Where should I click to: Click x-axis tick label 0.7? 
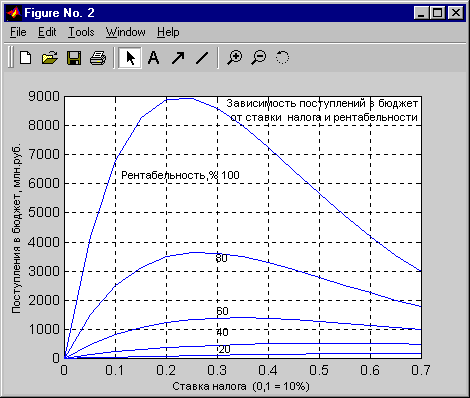[x=421, y=370]
